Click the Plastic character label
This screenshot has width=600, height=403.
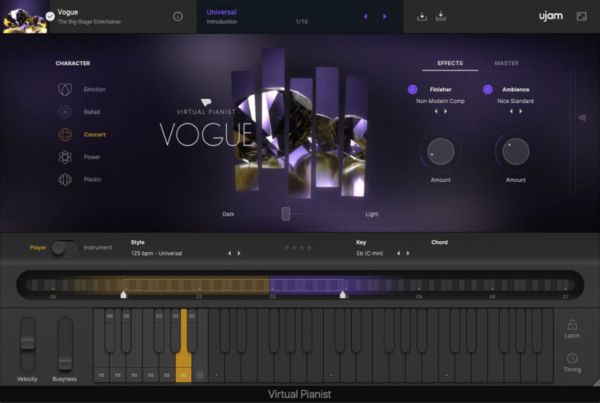[92, 179]
